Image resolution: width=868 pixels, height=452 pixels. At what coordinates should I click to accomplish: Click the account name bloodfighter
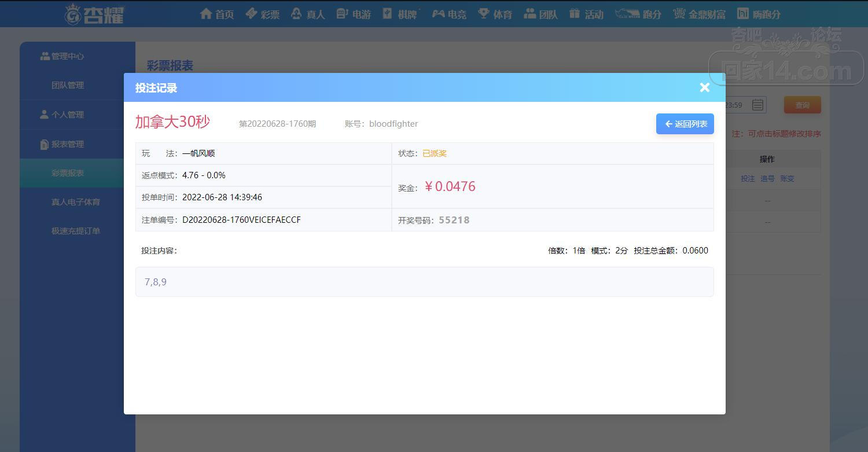[393, 124]
